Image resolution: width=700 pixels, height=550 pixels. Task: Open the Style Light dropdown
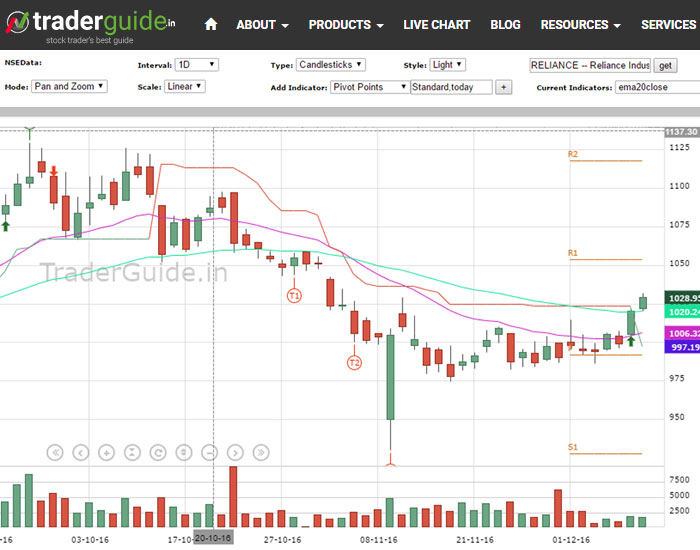coord(448,65)
